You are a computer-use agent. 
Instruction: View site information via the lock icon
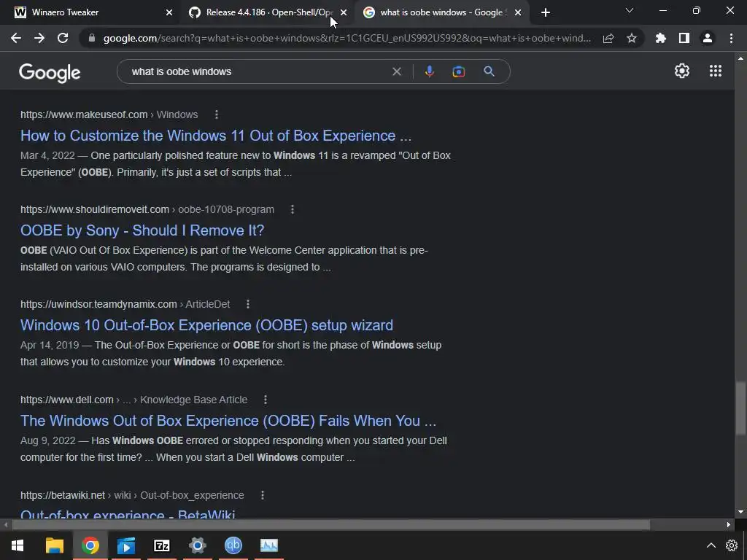(92, 38)
